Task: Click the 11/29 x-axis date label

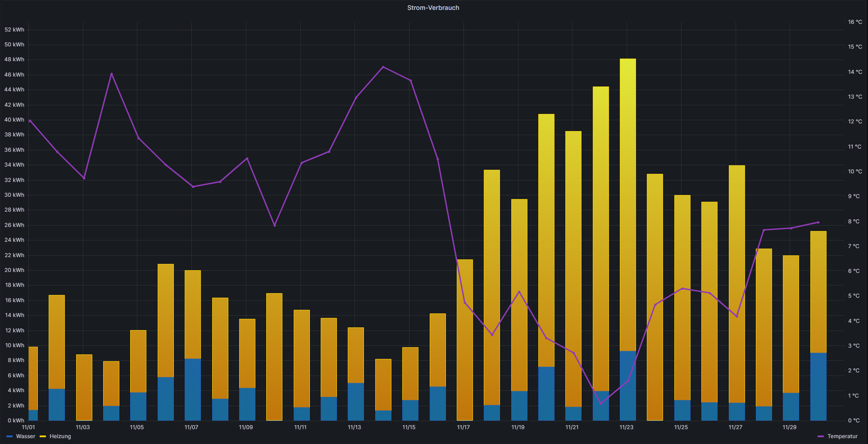Action: pos(790,427)
